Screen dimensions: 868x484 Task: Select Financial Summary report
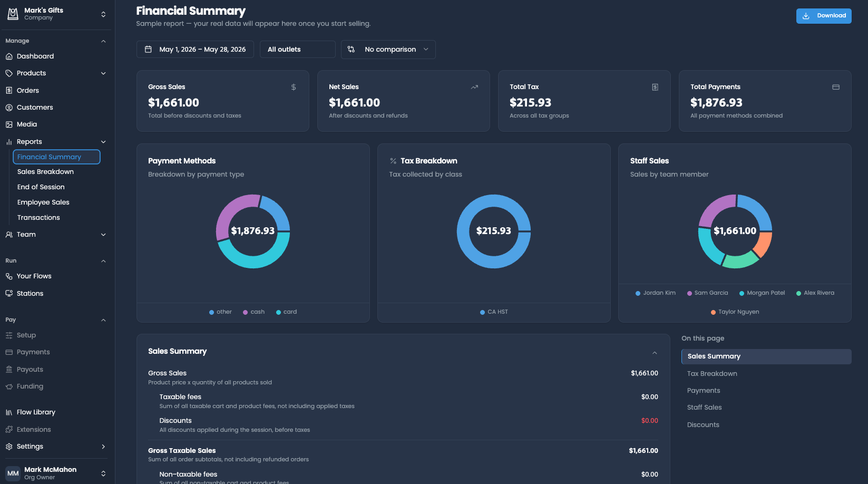pos(56,157)
